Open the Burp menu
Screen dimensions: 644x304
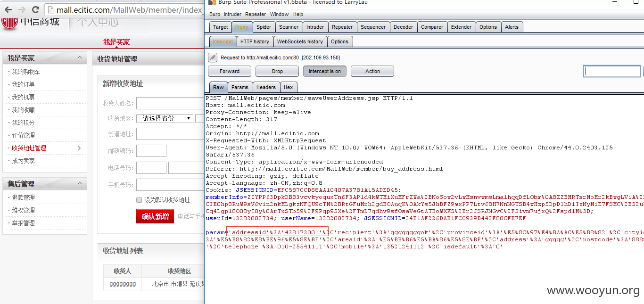pyautogui.click(x=215, y=14)
